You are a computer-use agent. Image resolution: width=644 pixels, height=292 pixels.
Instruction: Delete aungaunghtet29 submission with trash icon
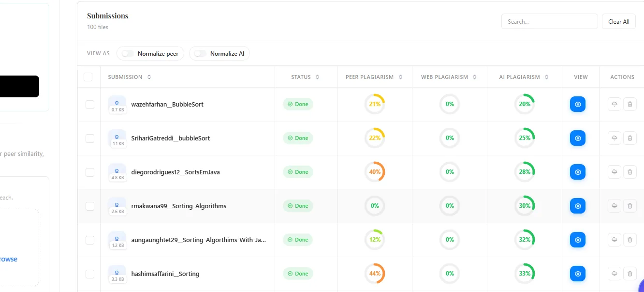[629, 240]
